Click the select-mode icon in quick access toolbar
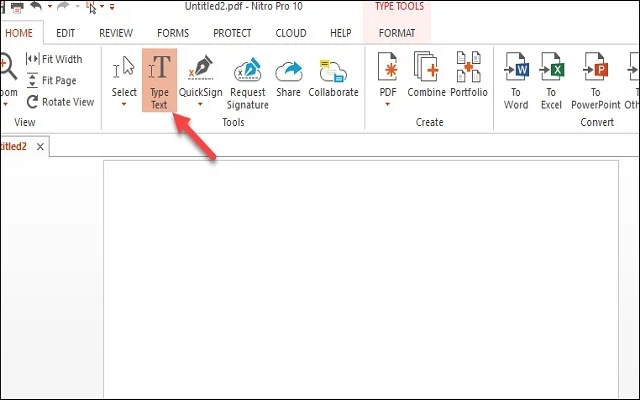The width and height of the screenshot is (640, 400). (x=91, y=7)
